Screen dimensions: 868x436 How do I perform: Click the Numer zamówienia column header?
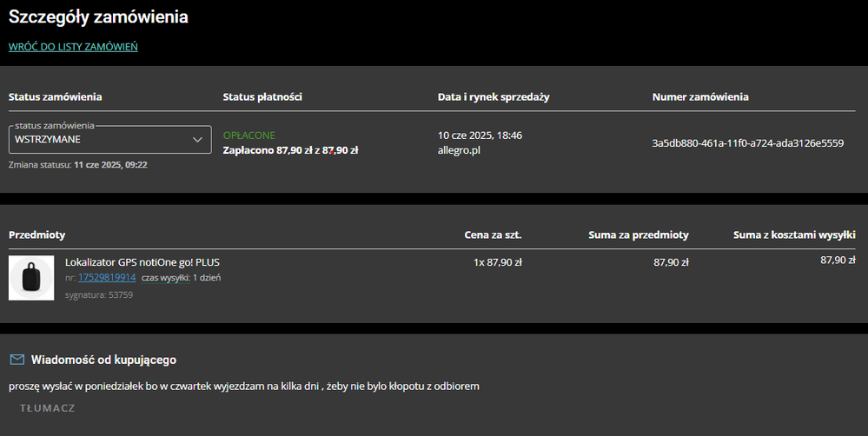700,97
